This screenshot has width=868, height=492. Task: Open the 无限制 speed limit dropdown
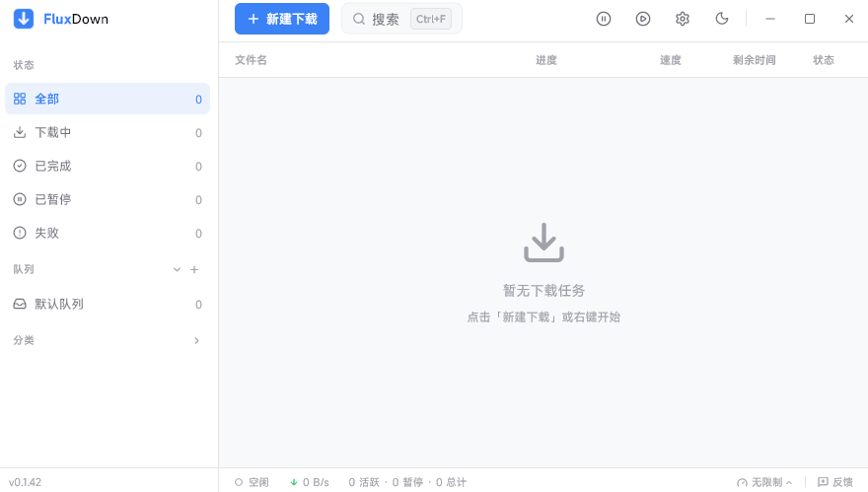(764, 482)
